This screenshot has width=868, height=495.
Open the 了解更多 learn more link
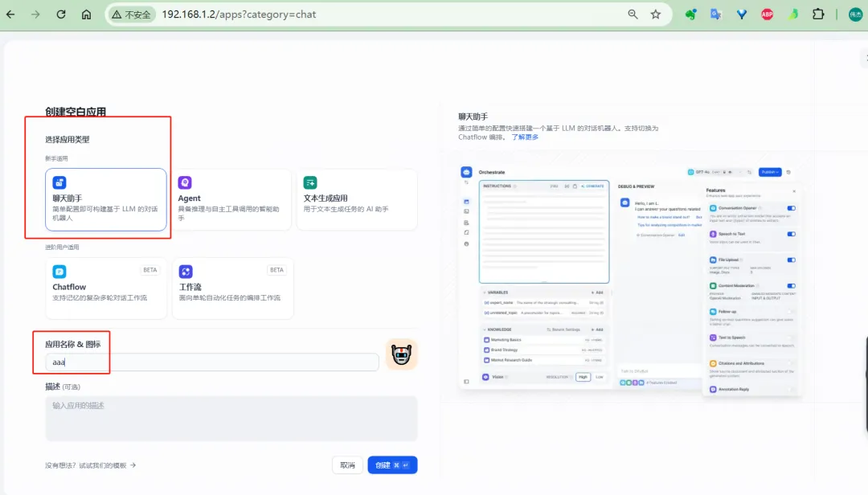(x=525, y=137)
